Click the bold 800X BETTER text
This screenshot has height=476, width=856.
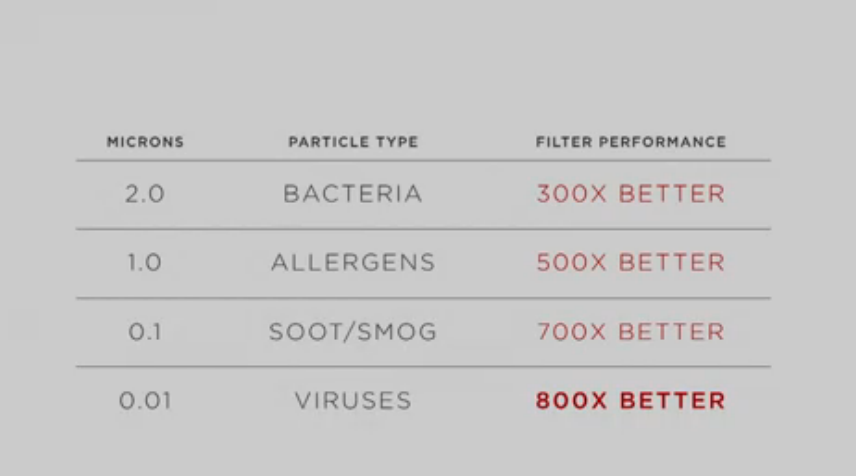click(631, 401)
